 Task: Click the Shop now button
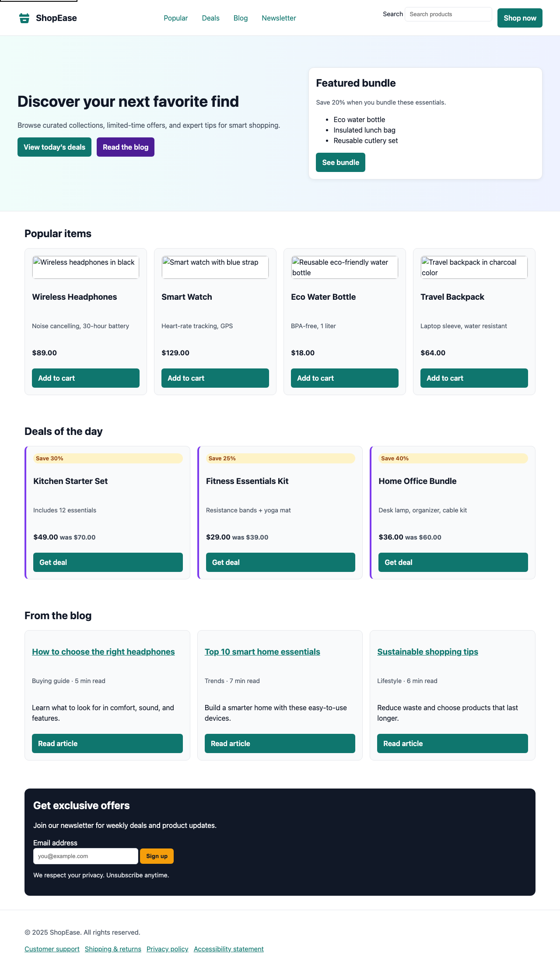point(520,18)
